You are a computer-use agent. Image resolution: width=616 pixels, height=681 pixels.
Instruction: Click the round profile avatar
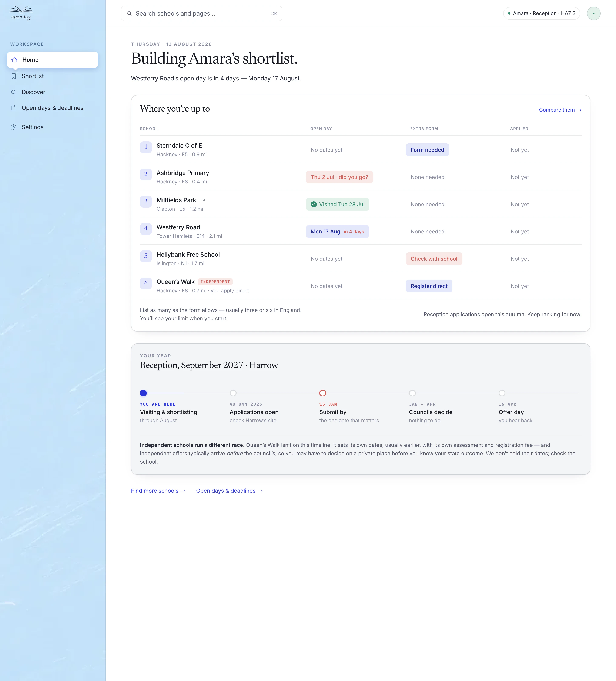[x=593, y=13]
